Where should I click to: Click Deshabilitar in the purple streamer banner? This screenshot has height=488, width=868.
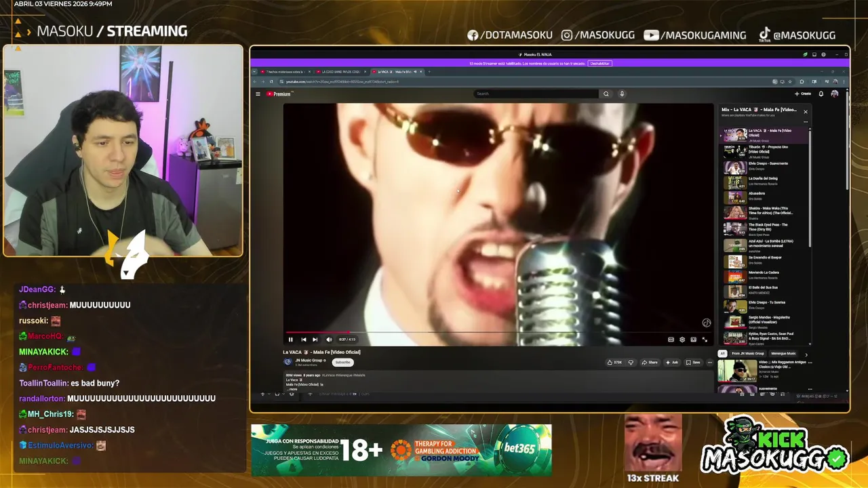tap(599, 63)
